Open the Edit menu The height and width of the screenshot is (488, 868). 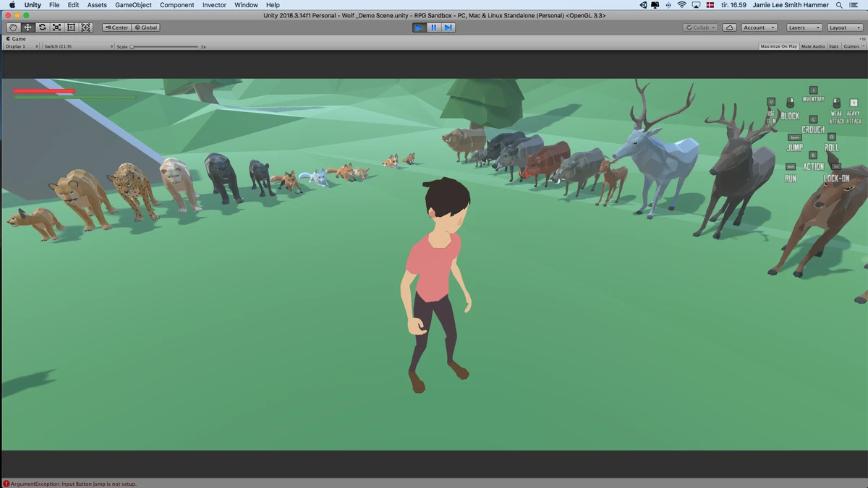coord(74,5)
